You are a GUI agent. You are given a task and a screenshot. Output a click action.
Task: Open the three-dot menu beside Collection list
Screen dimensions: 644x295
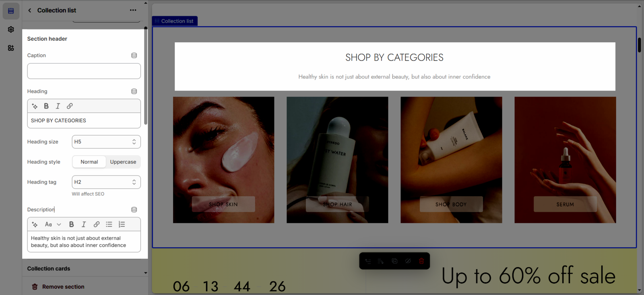(133, 10)
